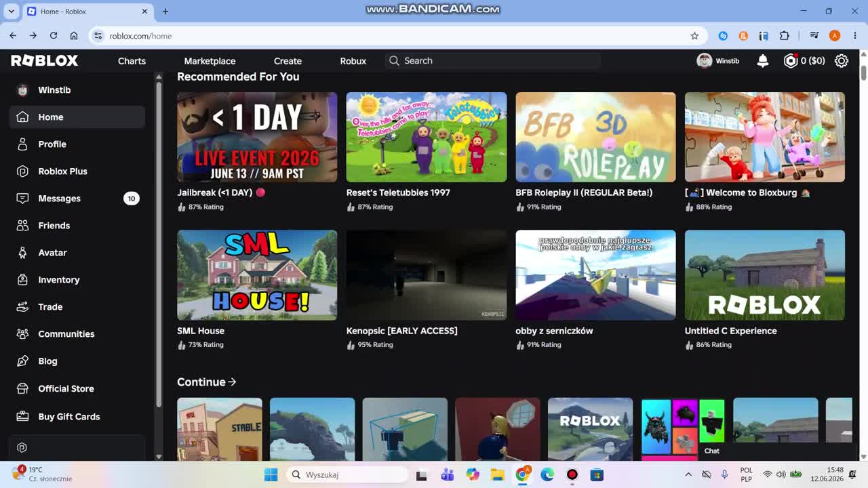The height and width of the screenshot is (488, 868).
Task: Open the hotel stable game in Continue
Action: tap(220, 430)
